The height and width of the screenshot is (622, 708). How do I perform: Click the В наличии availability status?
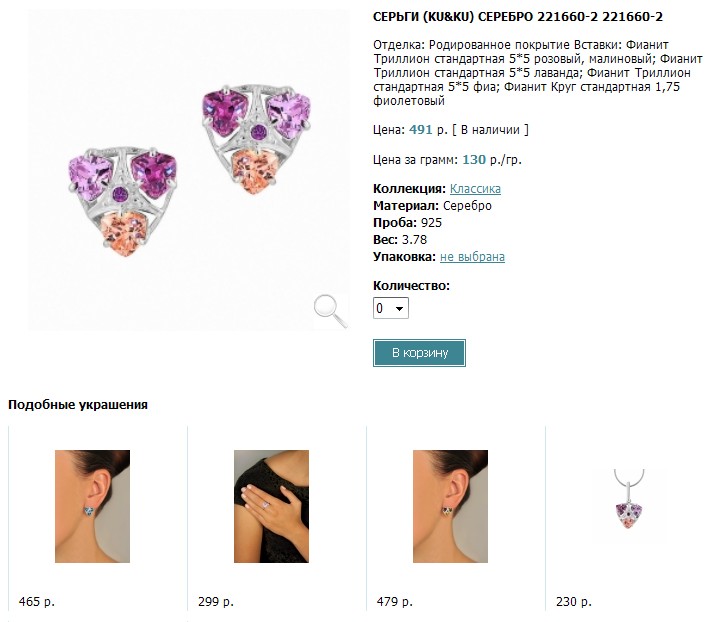(x=491, y=129)
